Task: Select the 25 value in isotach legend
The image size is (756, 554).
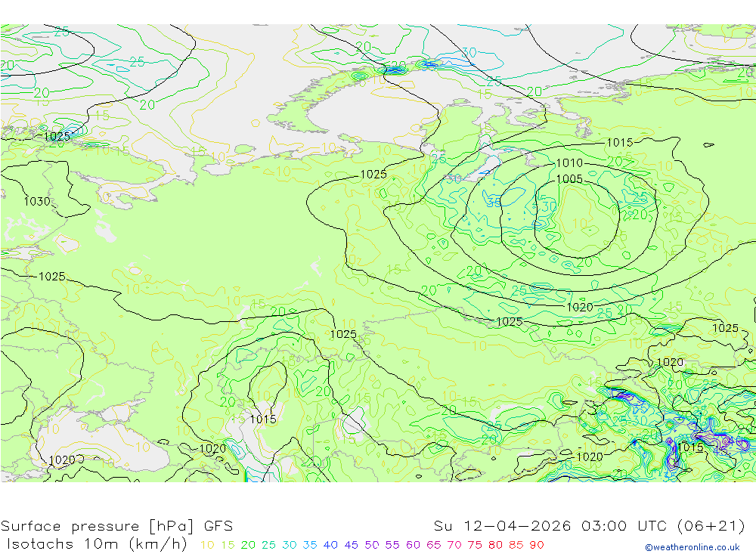Action: (x=269, y=545)
